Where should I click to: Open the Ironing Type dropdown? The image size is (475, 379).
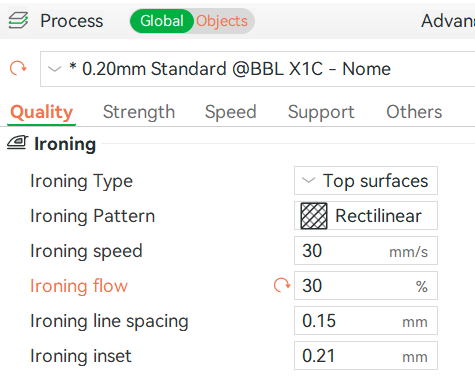366,181
